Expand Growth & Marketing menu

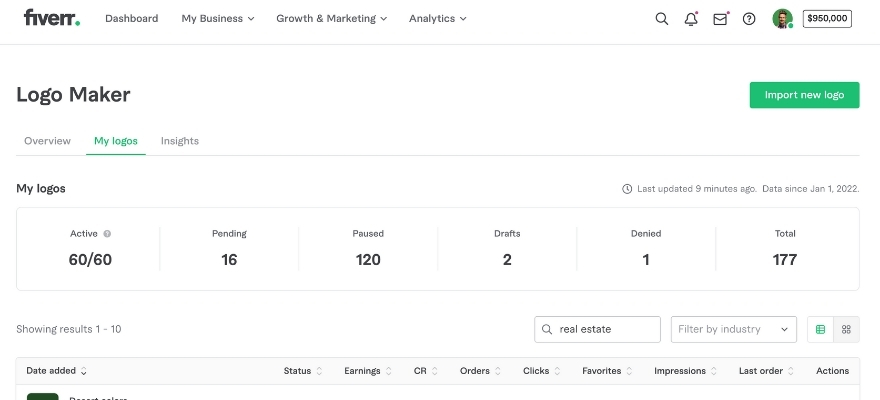tap(332, 19)
